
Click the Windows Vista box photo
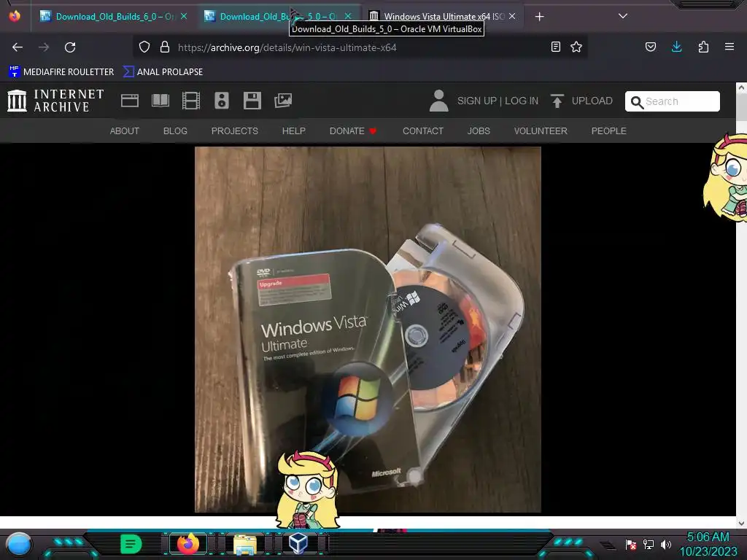368,330
